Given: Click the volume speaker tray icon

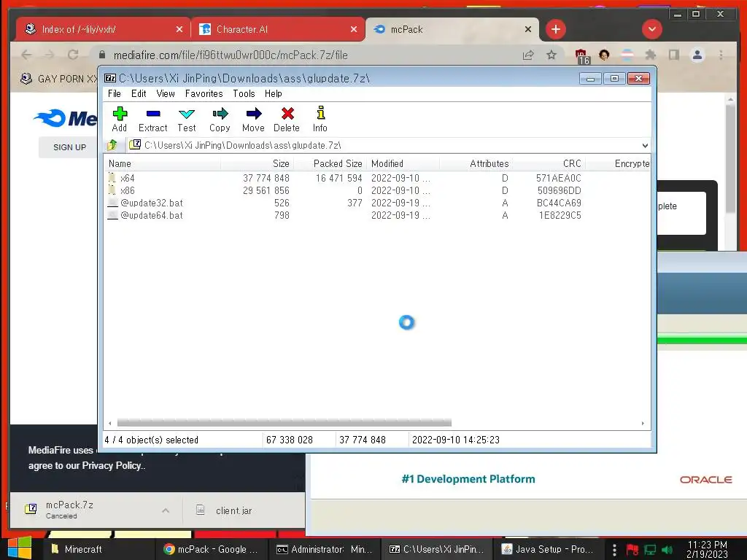Looking at the screenshot, I should 668,550.
